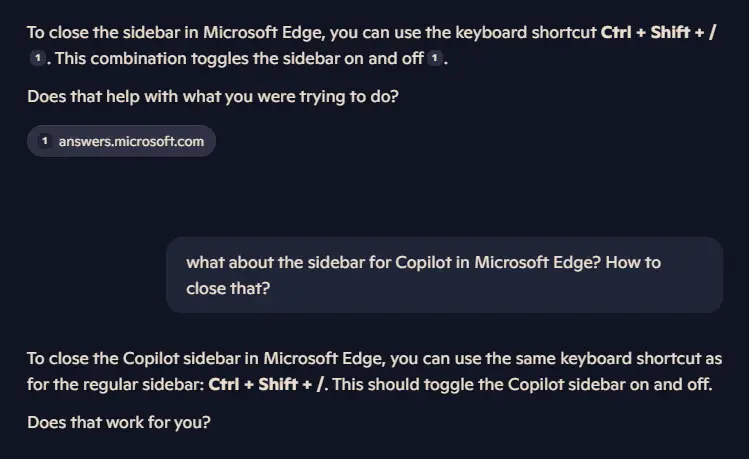
Task: Click "Does that help with what you were trying to do?"
Action: pyautogui.click(x=215, y=97)
